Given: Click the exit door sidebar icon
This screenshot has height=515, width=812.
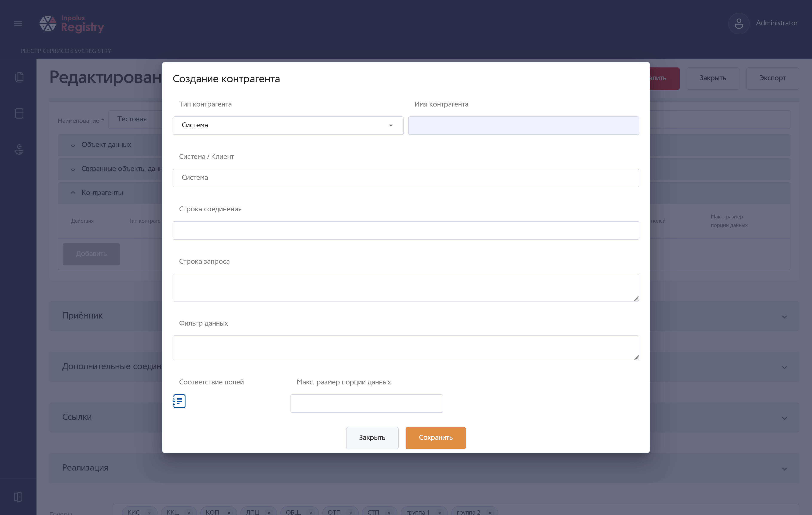Looking at the screenshot, I should [x=18, y=497].
